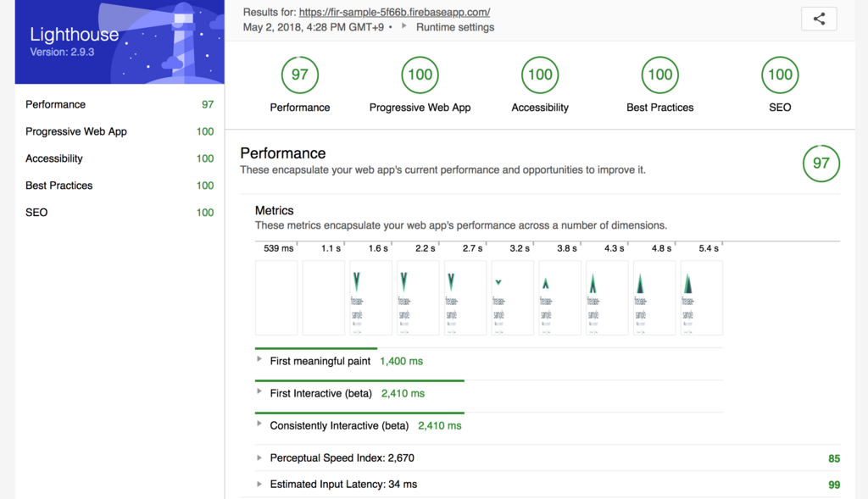Open the 1.1 s filmstrip thumbnail
868x499 pixels.
[x=323, y=297]
